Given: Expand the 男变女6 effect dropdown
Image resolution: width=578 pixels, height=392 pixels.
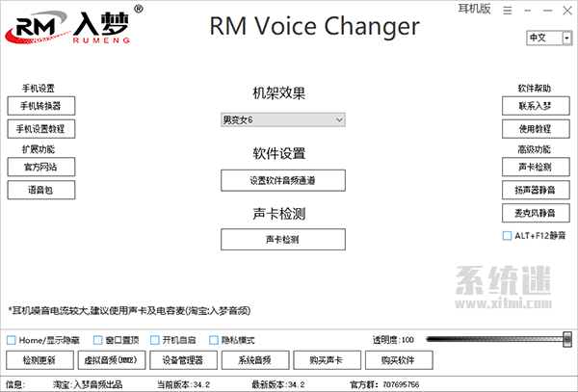Looking at the screenshot, I should tap(282, 119).
